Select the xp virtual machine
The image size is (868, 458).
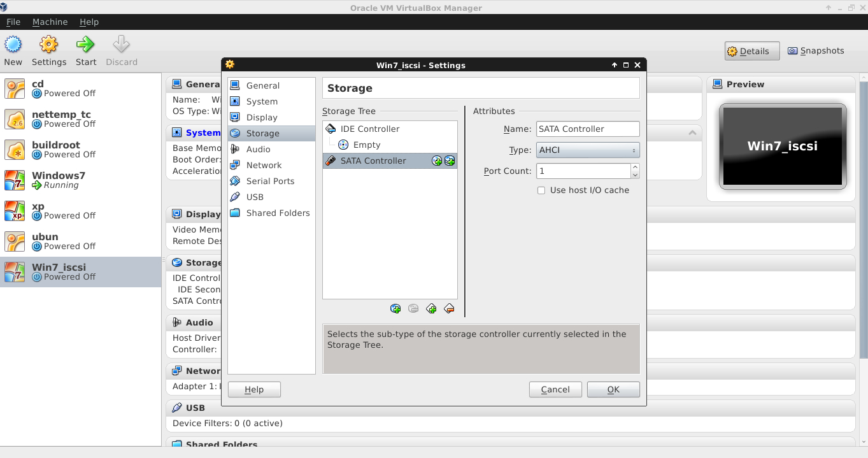coord(80,211)
